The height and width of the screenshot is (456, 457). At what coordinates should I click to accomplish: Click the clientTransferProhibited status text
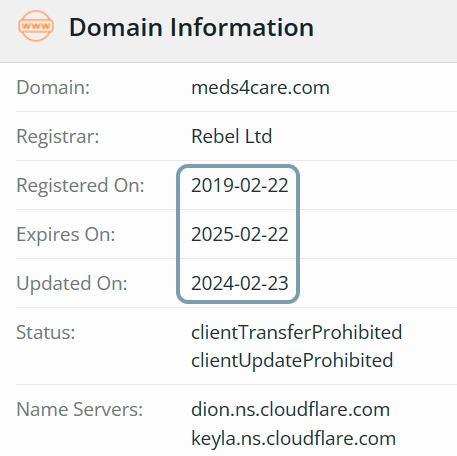click(x=297, y=332)
